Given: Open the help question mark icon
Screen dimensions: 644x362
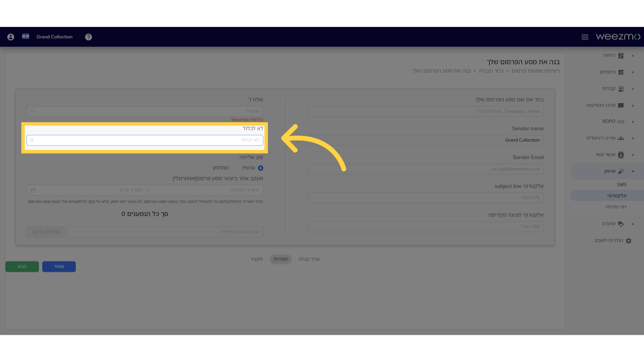Looking at the screenshot, I should pos(89,37).
